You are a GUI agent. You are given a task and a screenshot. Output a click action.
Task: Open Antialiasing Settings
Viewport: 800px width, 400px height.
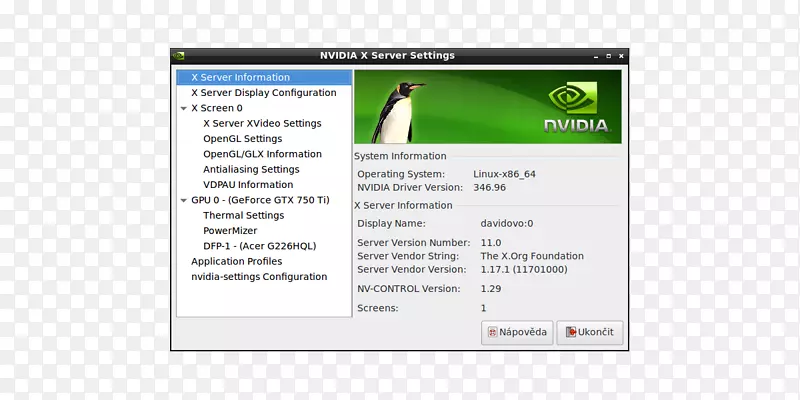pyautogui.click(x=251, y=170)
